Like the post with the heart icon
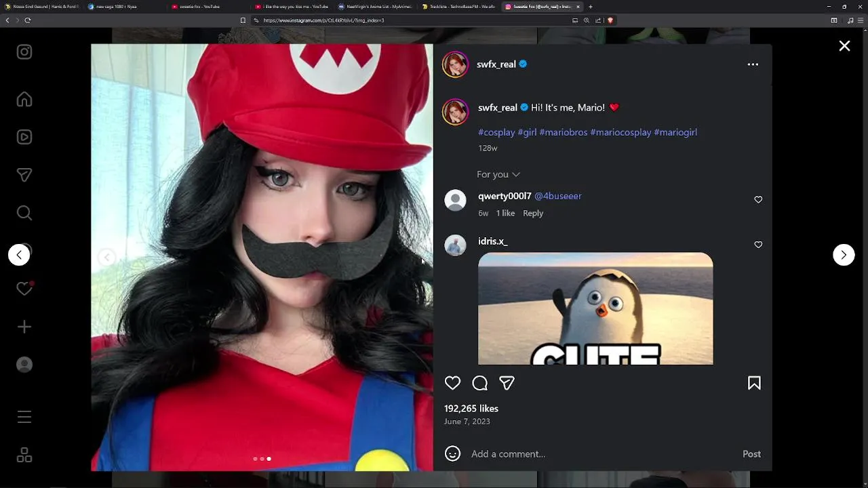 click(x=452, y=383)
